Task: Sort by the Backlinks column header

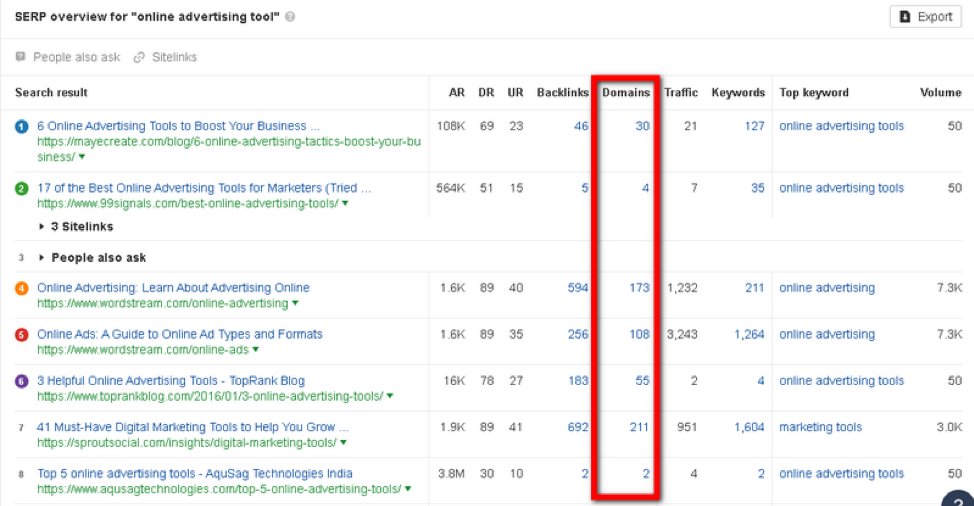Action: pos(562,93)
